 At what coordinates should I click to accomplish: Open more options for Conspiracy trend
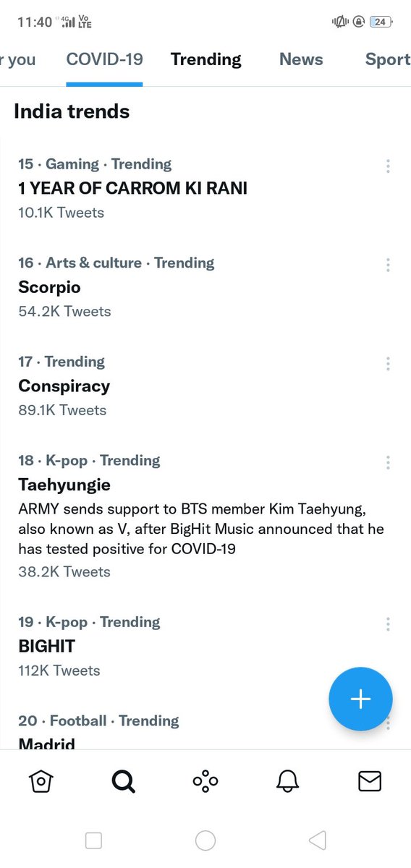pos(388,364)
